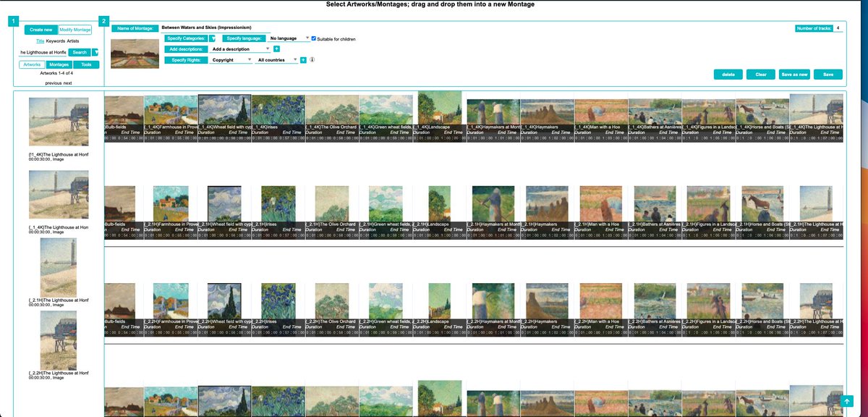
Task: Click the Artworks 1-4 of 4 text
Action: point(56,73)
